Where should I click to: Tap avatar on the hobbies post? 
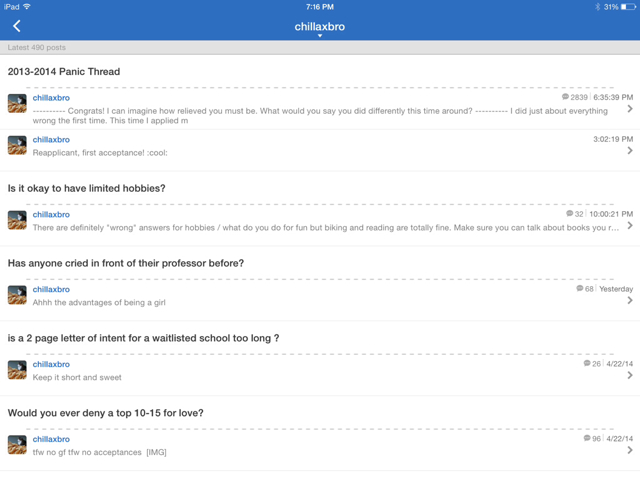pyautogui.click(x=17, y=220)
